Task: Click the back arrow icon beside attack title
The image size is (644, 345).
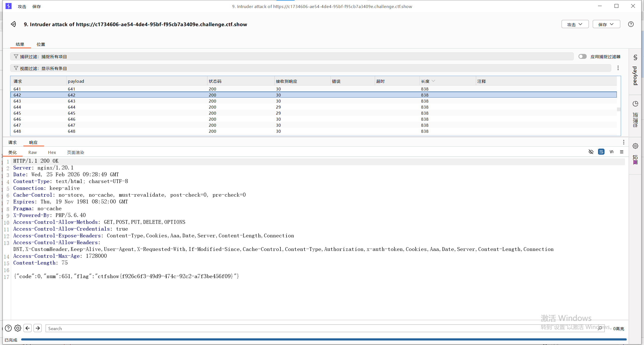Action: pyautogui.click(x=13, y=24)
